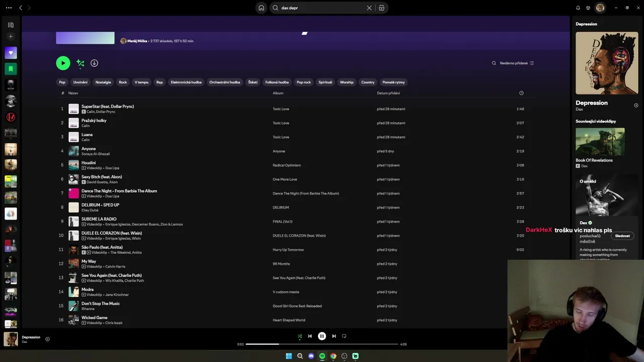
Task: Filter by Elektronická hudba
Action: pos(186,82)
